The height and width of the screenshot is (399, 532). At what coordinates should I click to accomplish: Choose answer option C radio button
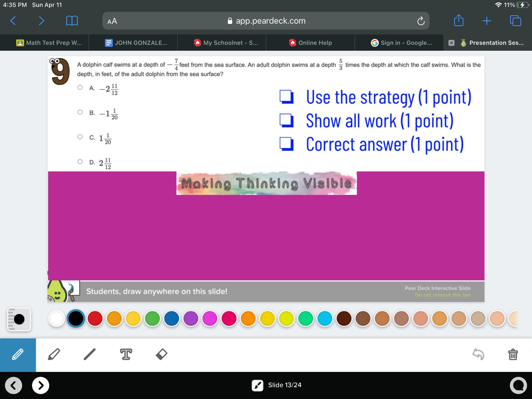click(x=80, y=137)
